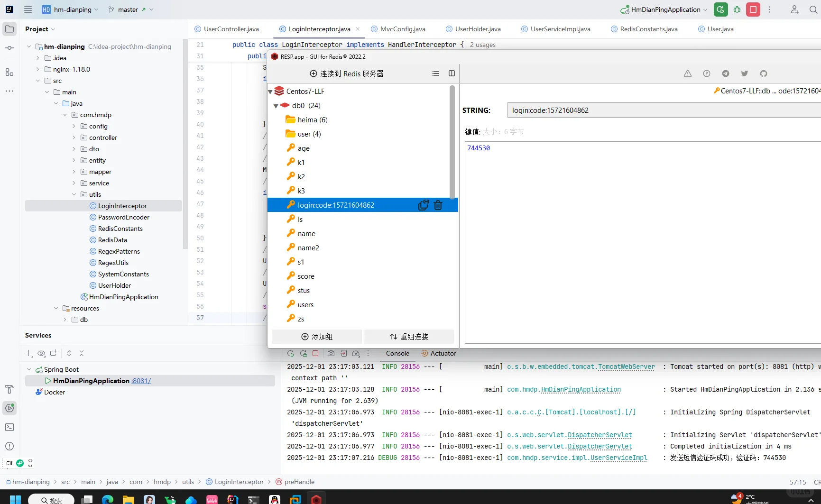Viewport: 821px width, 504px height.
Task: Open the Terminal tool window icon
Action: point(9,427)
